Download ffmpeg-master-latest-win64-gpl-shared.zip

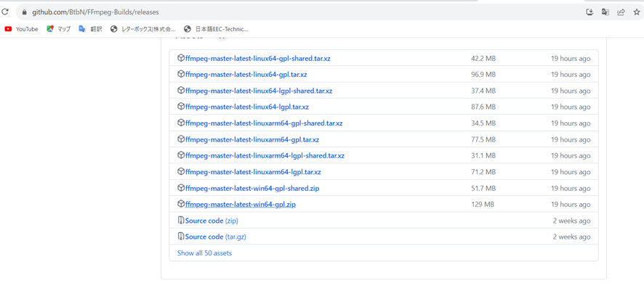(252, 189)
